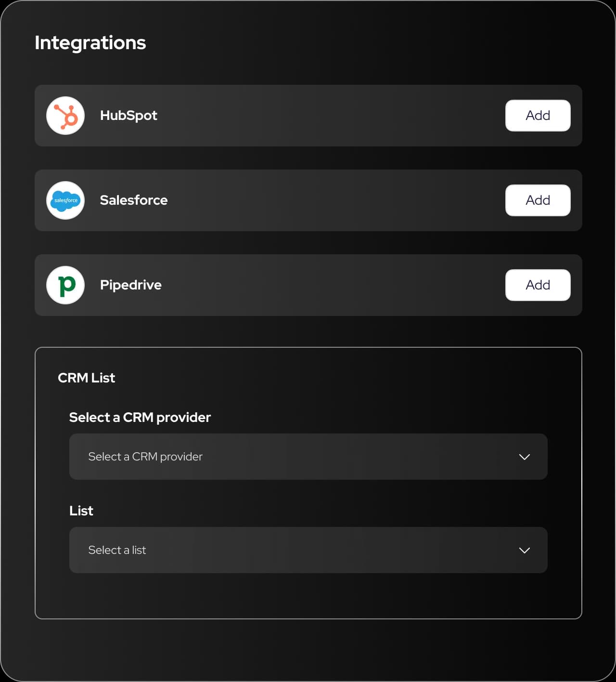Click the HubSpot name text
This screenshot has width=616, height=682.
tap(128, 116)
